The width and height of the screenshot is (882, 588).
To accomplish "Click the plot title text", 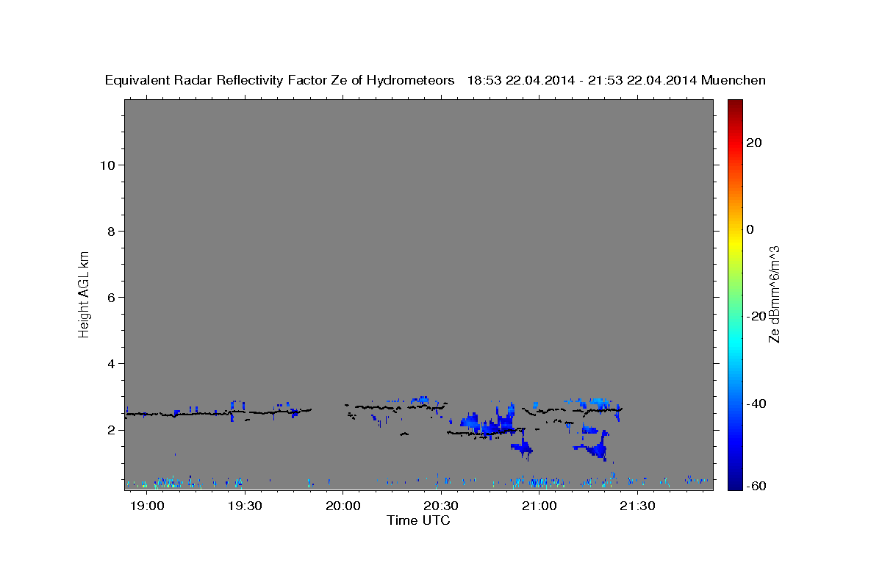I will 435,80.
